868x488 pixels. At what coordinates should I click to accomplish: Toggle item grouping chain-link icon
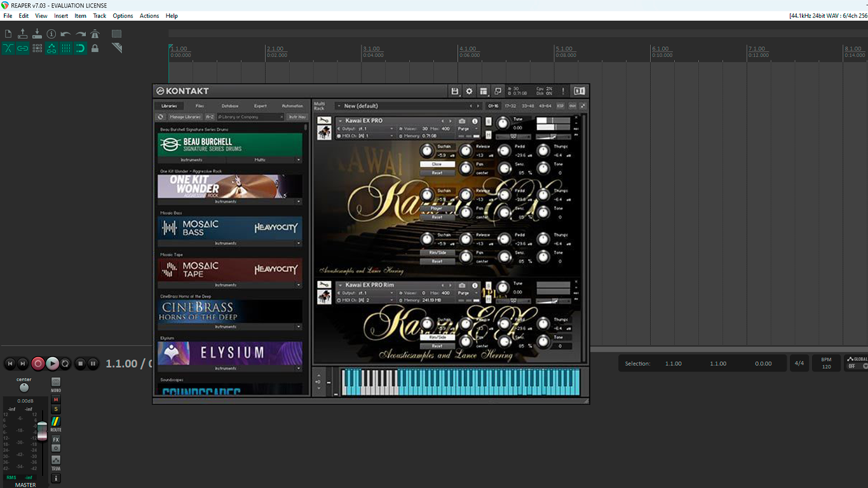(23, 48)
